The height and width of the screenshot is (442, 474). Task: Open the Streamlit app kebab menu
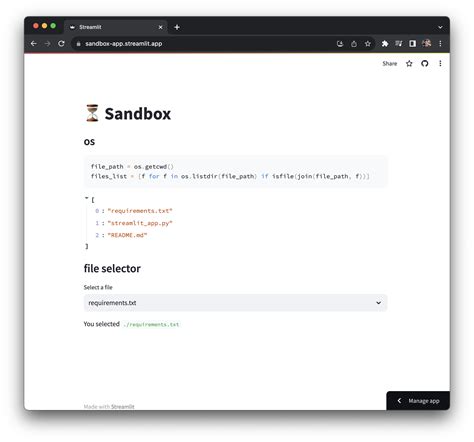pos(440,63)
